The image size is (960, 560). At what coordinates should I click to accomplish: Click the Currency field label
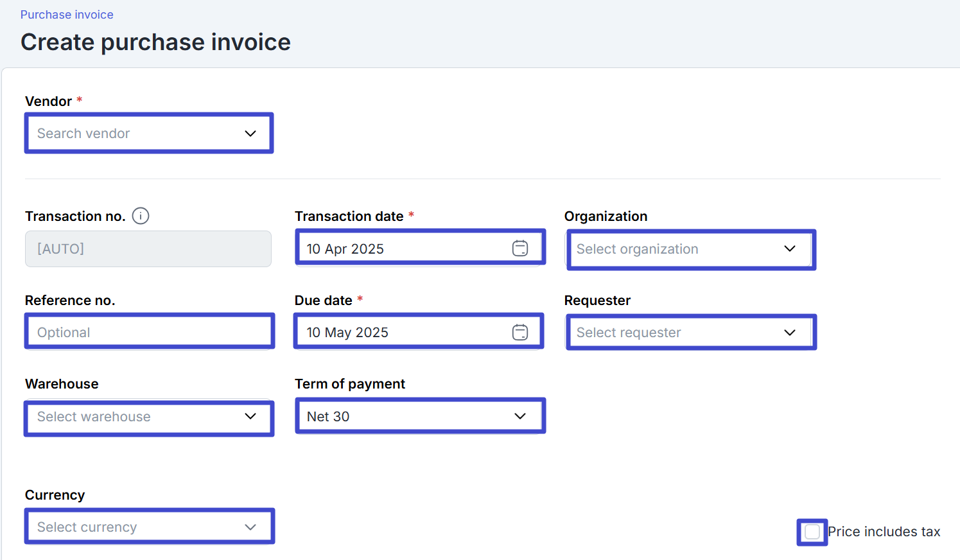tap(55, 495)
